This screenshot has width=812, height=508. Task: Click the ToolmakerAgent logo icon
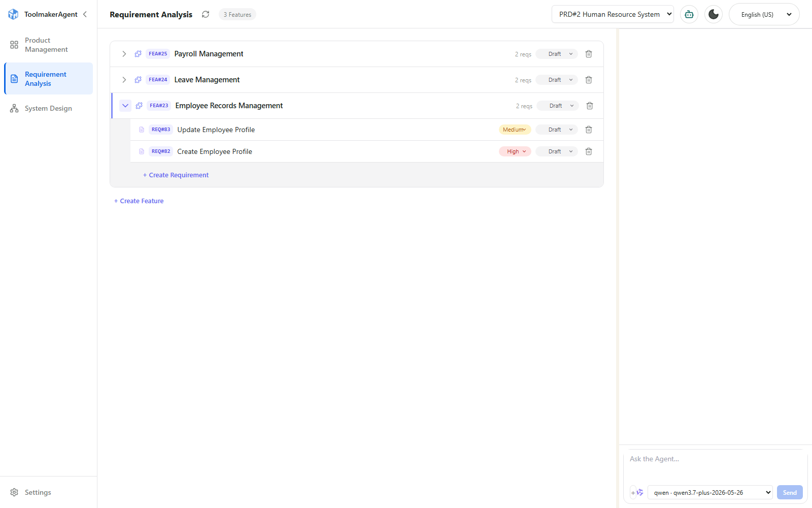pyautogui.click(x=13, y=14)
